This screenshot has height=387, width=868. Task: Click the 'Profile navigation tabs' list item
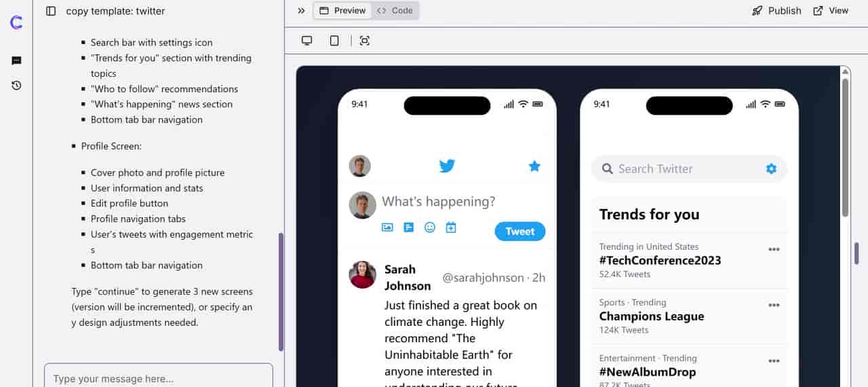point(138,219)
